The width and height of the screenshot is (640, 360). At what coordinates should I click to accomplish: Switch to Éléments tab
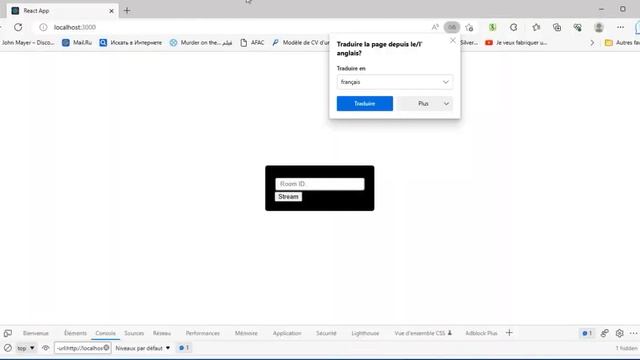click(x=75, y=333)
